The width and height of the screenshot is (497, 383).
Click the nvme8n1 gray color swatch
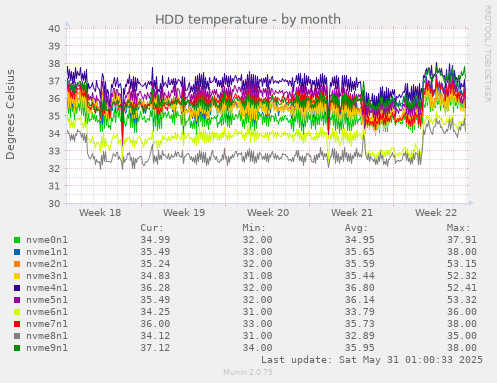pos(17,336)
